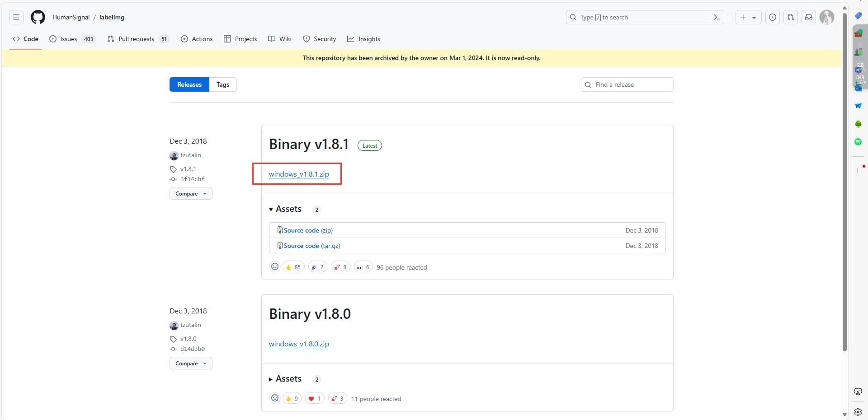Open commit d14d3b0
The width and height of the screenshot is (868, 420).
point(192,349)
